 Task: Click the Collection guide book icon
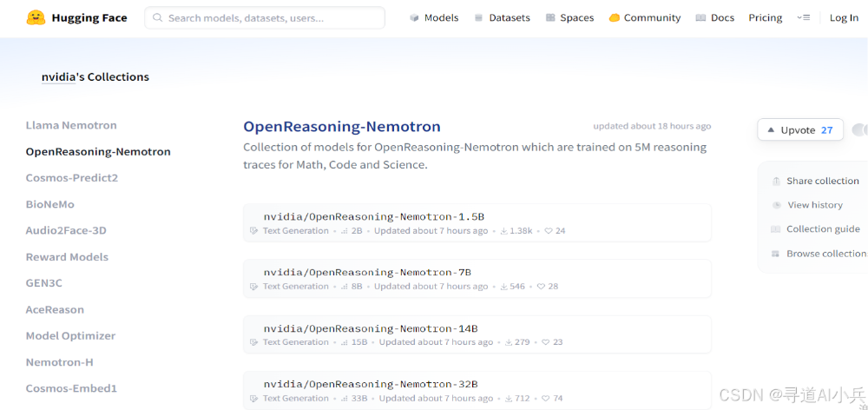tap(776, 229)
